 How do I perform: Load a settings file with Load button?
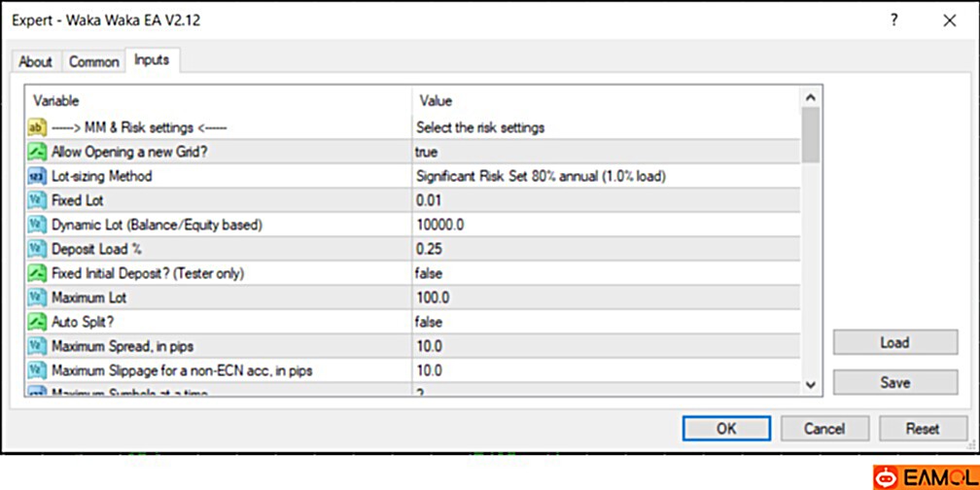click(895, 342)
